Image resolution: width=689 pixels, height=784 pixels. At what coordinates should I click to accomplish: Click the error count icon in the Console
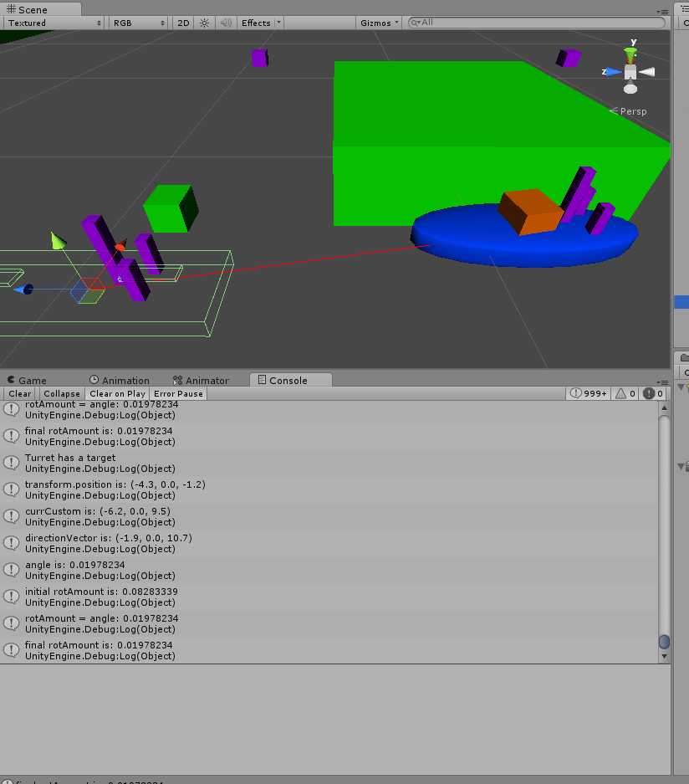click(648, 393)
